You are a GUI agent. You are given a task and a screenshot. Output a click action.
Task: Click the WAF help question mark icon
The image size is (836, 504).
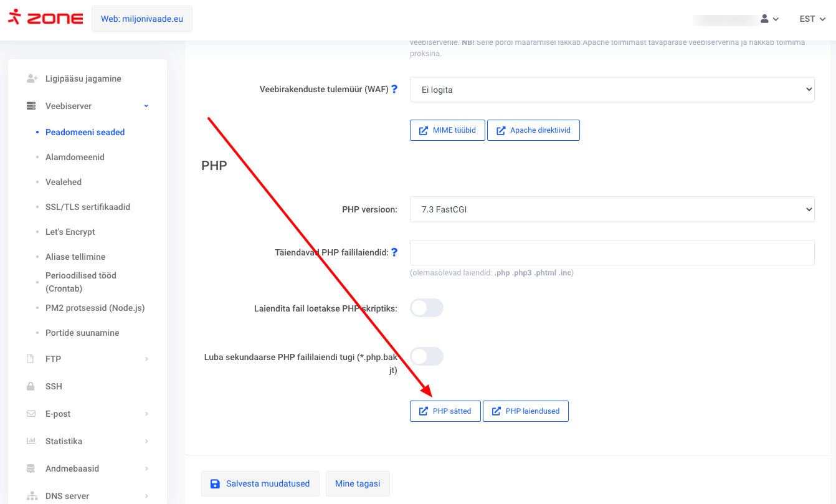[394, 89]
